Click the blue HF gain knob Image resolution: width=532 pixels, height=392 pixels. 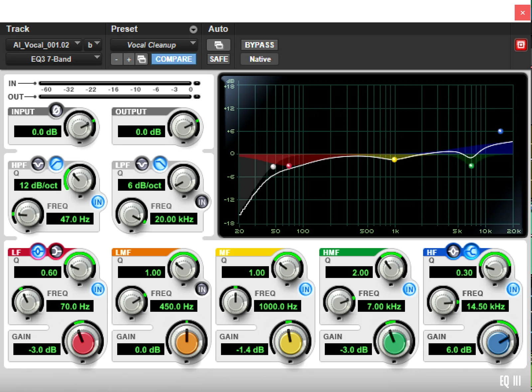(x=498, y=342)
